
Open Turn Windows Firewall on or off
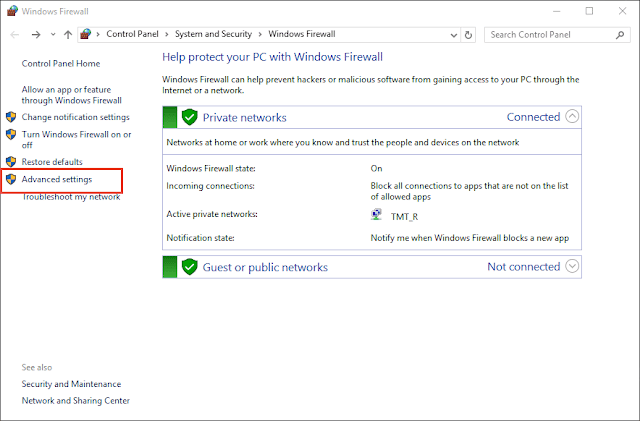pyautogui.click(x=76, y=140)
